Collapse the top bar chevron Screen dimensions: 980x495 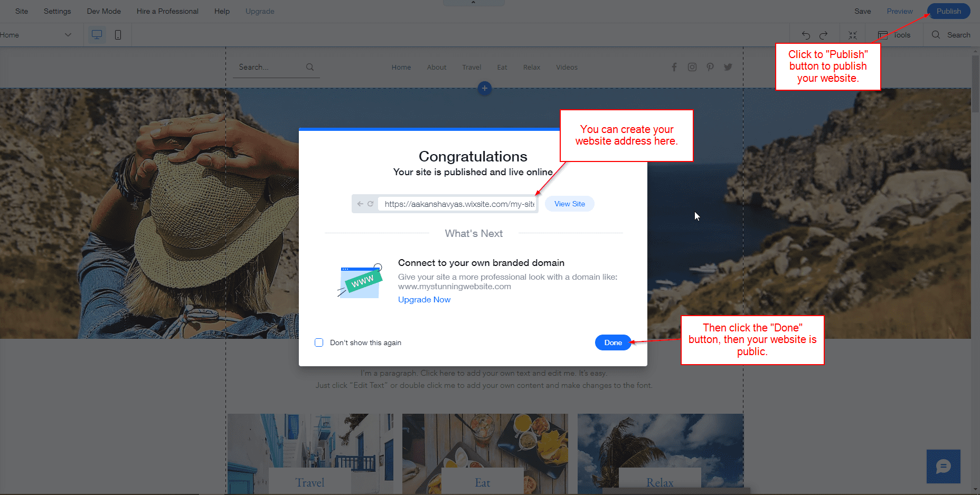click(x=473, y=3)
